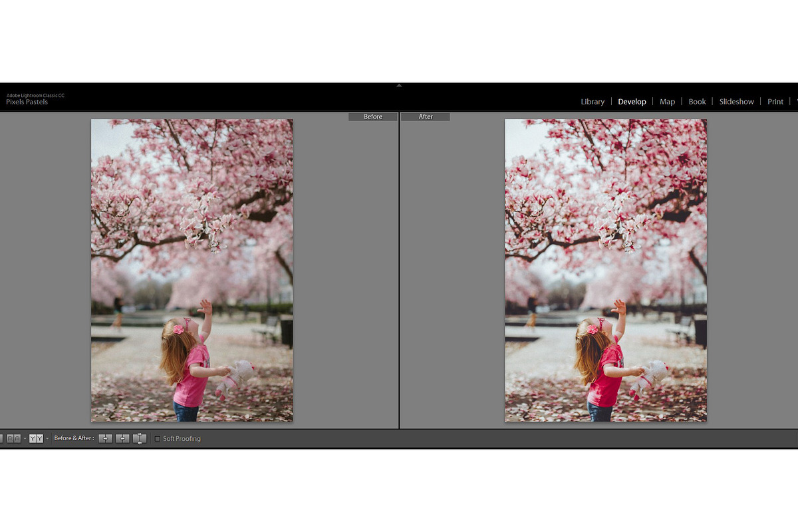Enable the Soft Proofing checkbox
Screen dimensions: 798x532
[158, 439]
